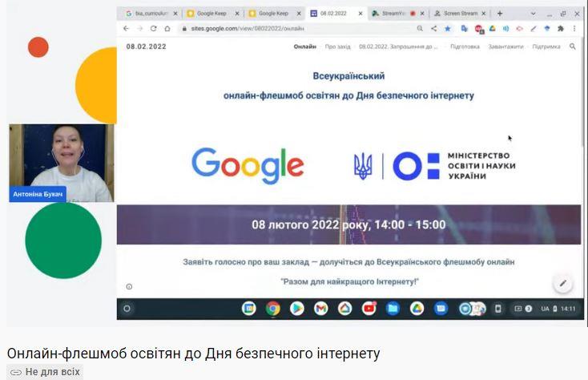This screenshot has height=380, width=588.
Task: Open the UA keyboard language selector
Action: point(545,309)
